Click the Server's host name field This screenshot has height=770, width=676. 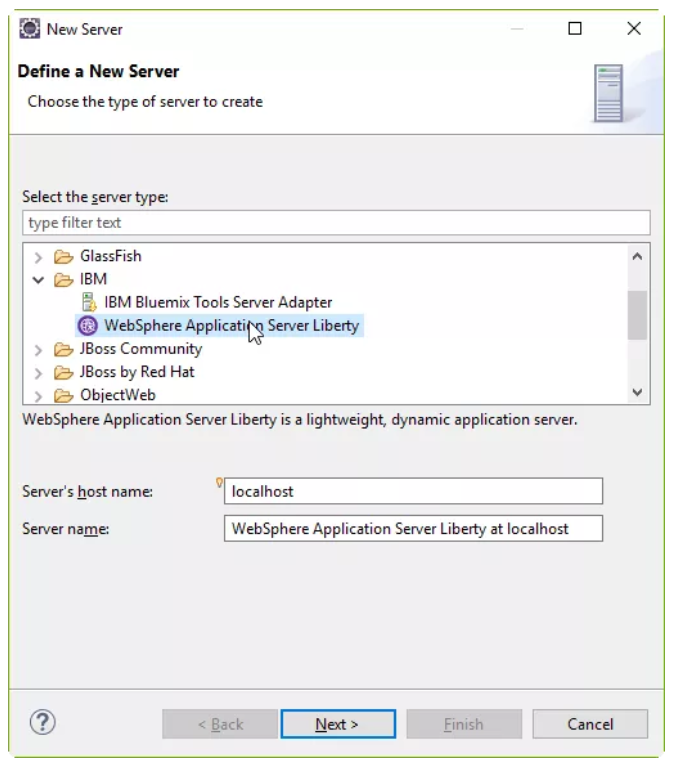coord(413,491)
